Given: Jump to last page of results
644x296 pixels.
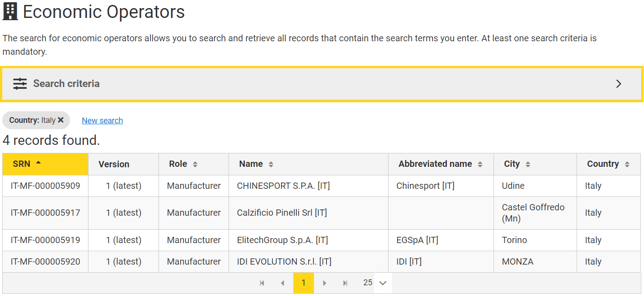Looking at the screenshot, I should click(345, 283).
